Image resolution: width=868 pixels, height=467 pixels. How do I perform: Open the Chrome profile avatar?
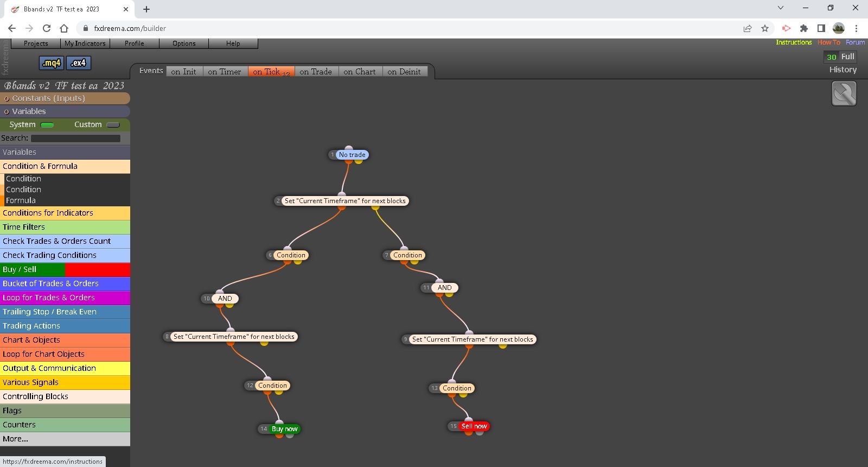click(x=839, y=28)
